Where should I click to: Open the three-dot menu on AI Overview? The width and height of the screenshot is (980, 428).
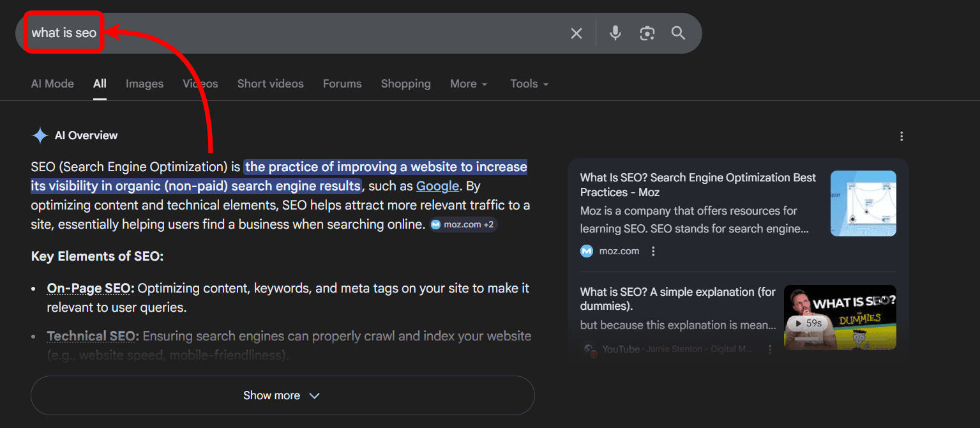click(901, 136)
